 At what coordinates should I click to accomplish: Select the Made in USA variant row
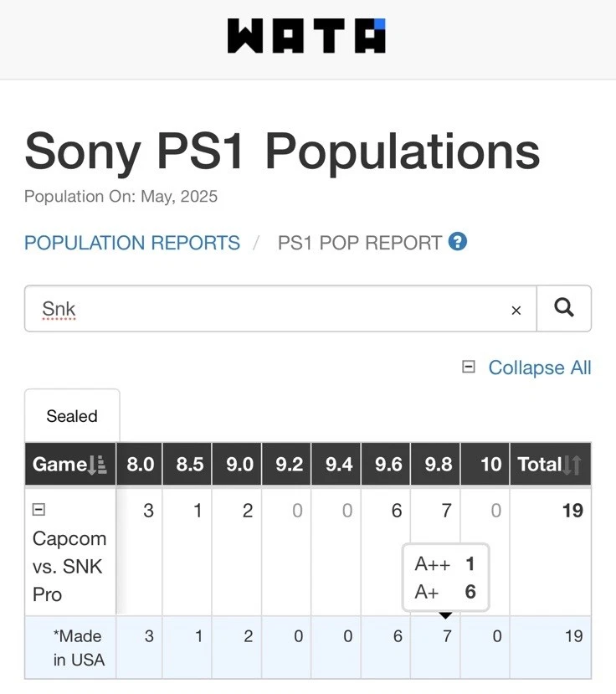[79, 648]
